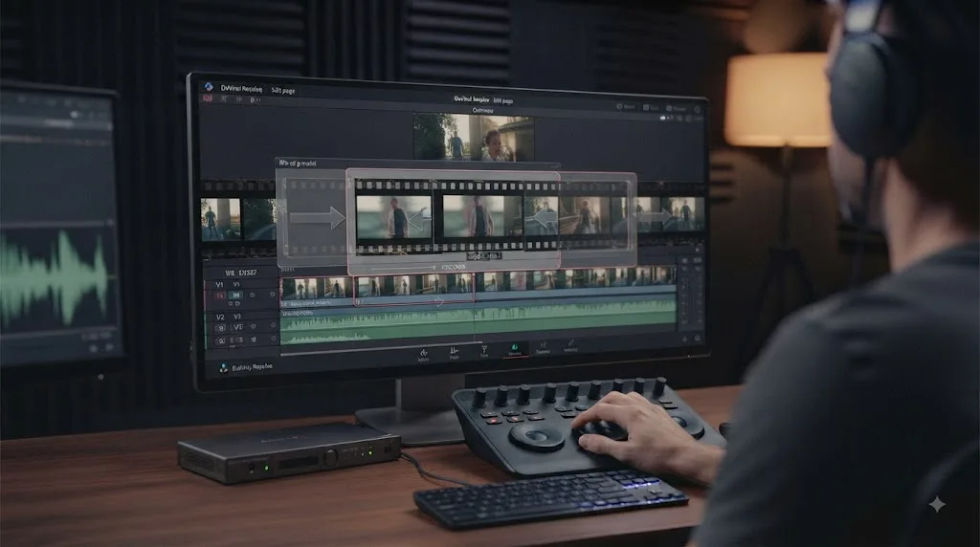Click the red button in the V1 track header
980x547 pixels.
point(220,295)
